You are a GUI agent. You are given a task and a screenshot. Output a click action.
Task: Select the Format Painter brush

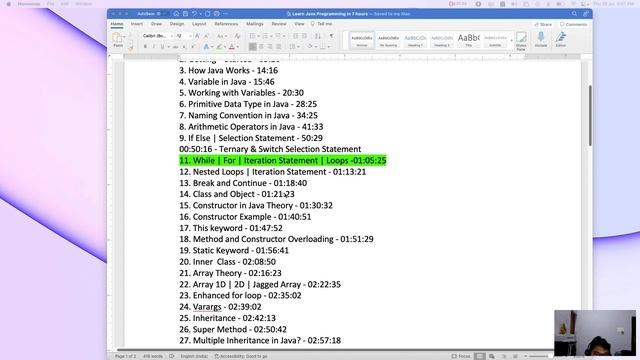[131, 48]
